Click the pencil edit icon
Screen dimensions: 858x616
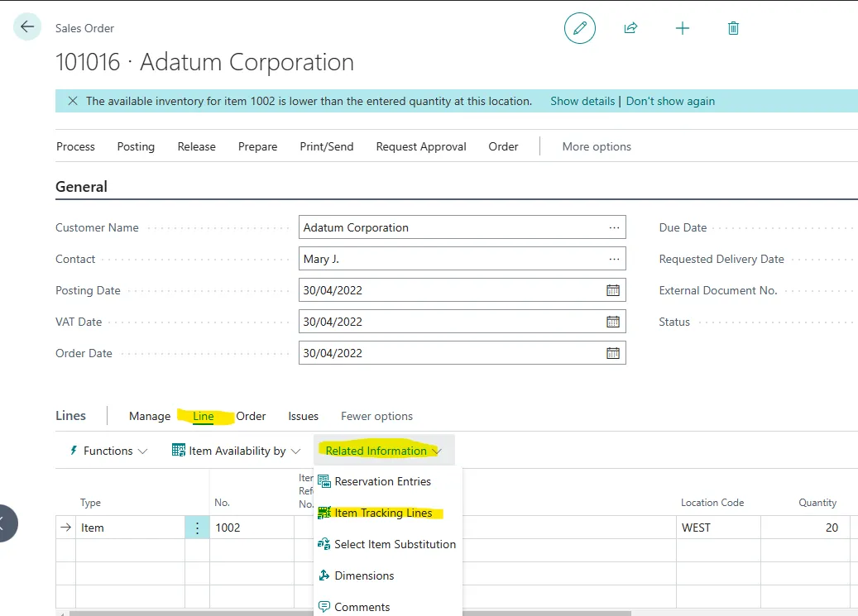[x=579, y=28]
